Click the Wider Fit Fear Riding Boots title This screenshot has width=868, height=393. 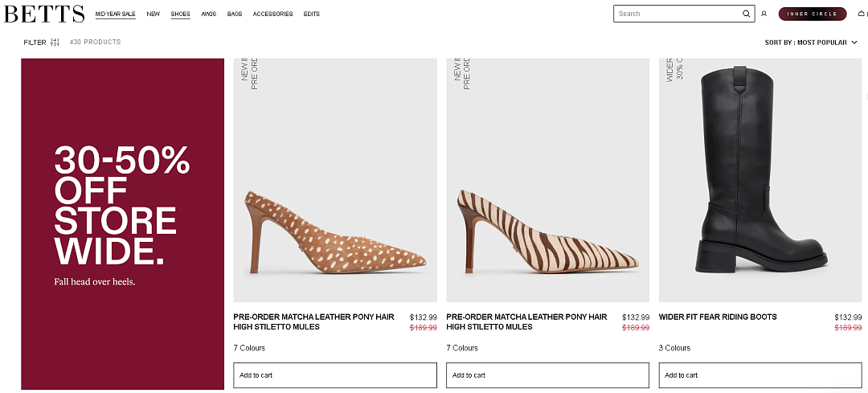pos(718,317)
